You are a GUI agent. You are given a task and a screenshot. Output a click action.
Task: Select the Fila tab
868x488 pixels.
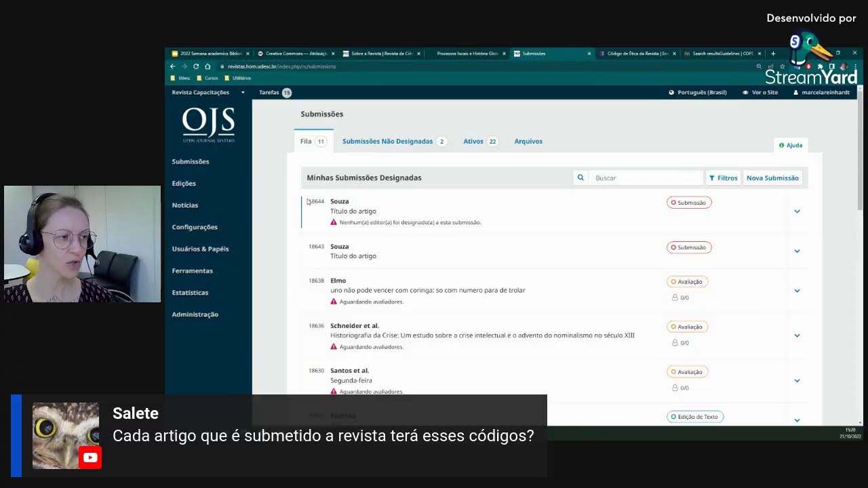pyautogui.click(x=313, y=141)
